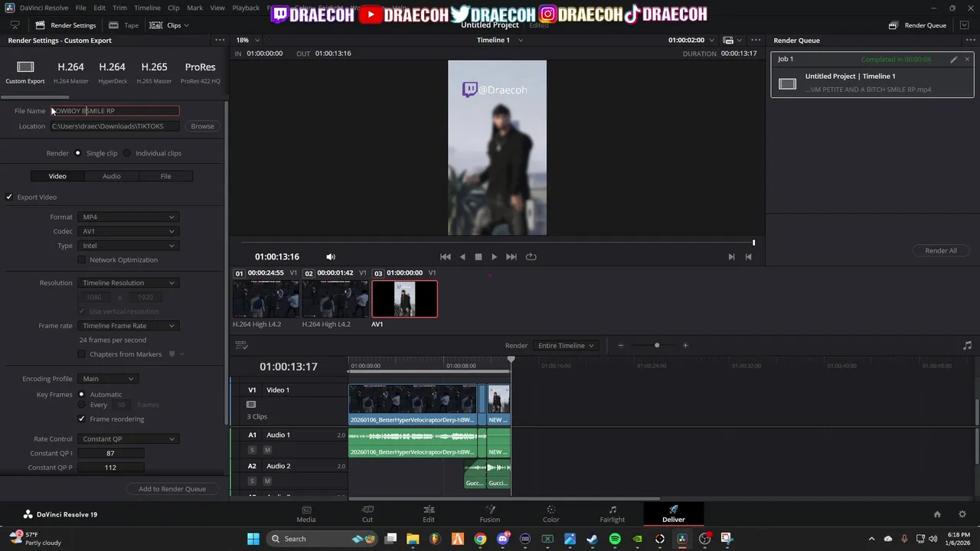Show the Clips panel button
The height and width of the screenshot is (551, 980).
tap(168, 25)
